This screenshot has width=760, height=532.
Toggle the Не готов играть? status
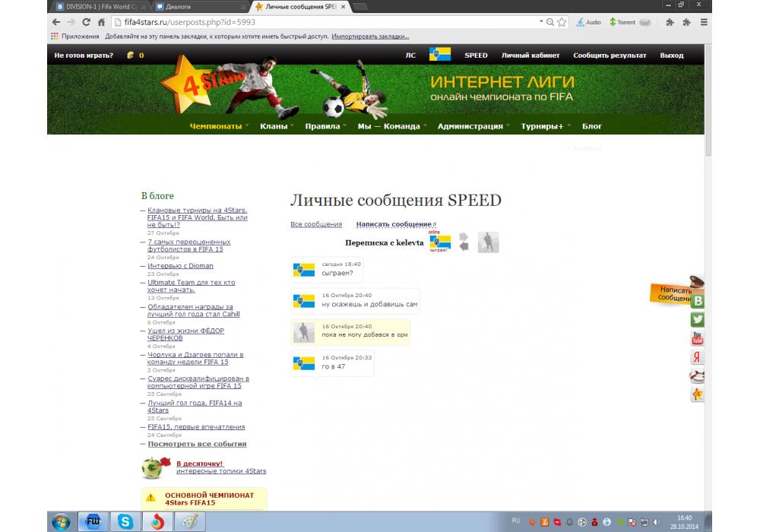[x=84, y=55]
